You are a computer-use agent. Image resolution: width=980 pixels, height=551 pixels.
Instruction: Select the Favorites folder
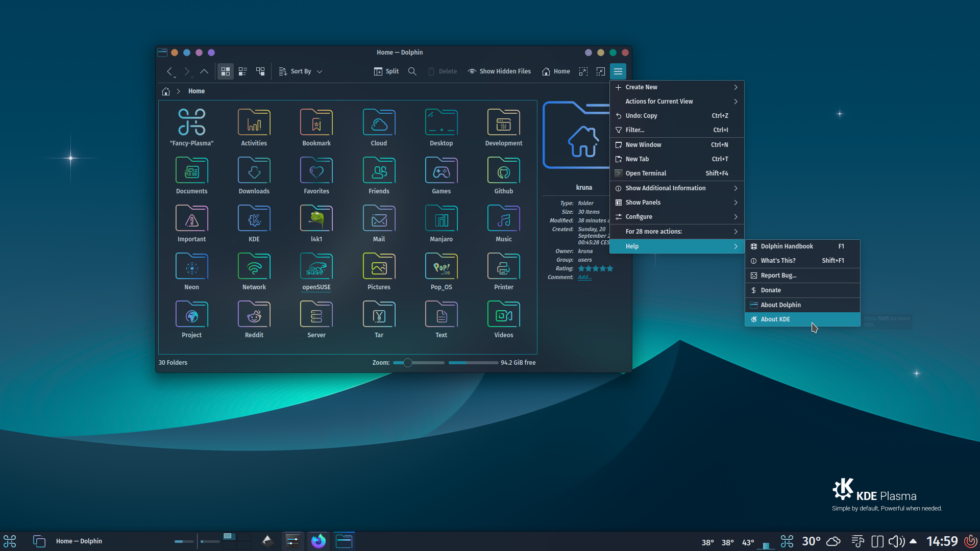pos(316,175)
